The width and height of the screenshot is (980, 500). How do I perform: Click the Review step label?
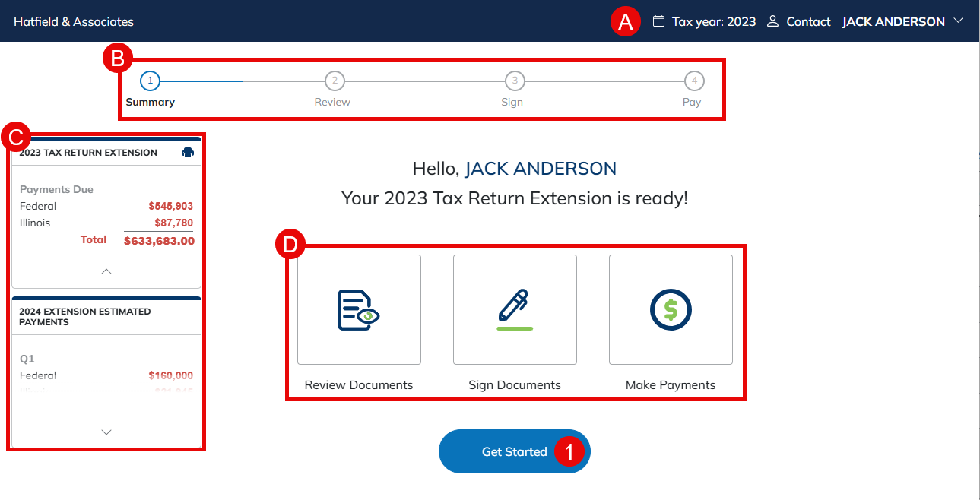[332, 102]
